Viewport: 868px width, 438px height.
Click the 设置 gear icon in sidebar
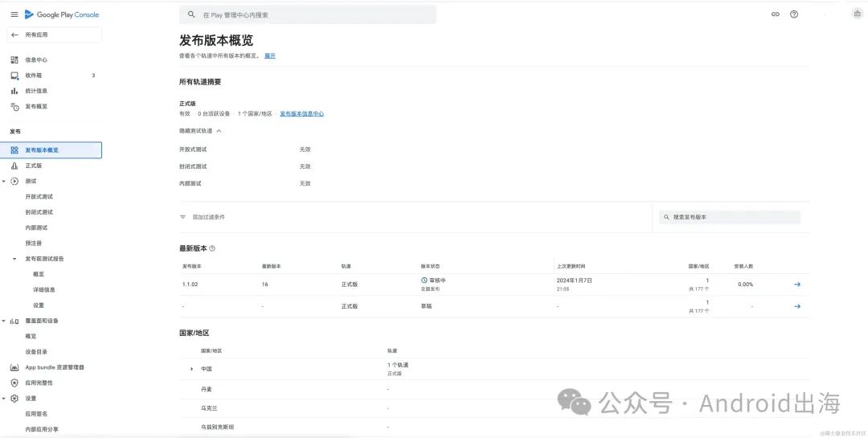point(14,398)
